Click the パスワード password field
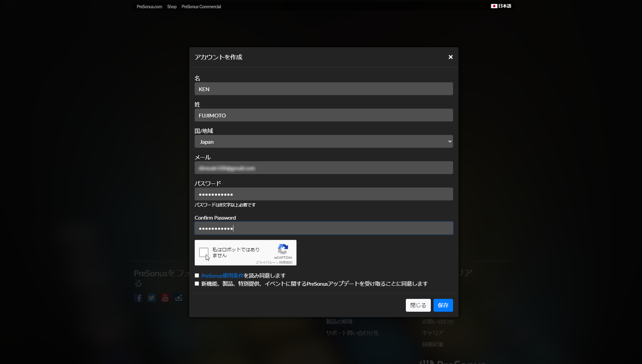 pyautogui.click(x=324, y=194)
